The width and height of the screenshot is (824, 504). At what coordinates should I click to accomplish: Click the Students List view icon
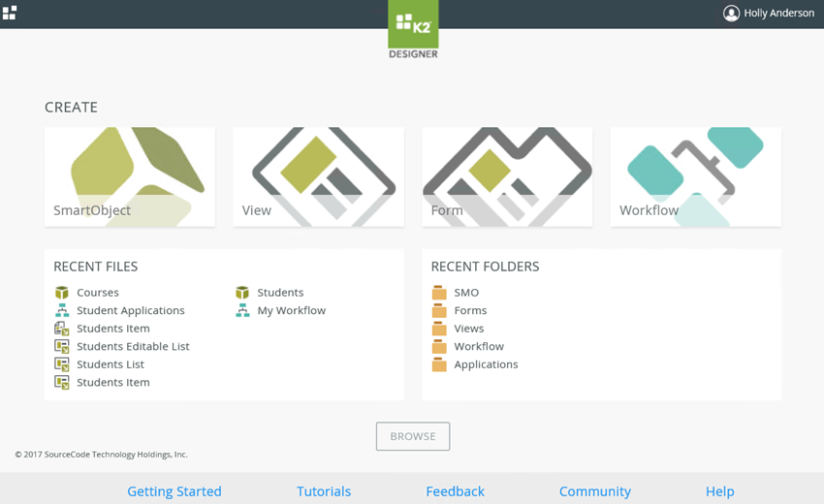pyautogui.click(x=62, y=364)
